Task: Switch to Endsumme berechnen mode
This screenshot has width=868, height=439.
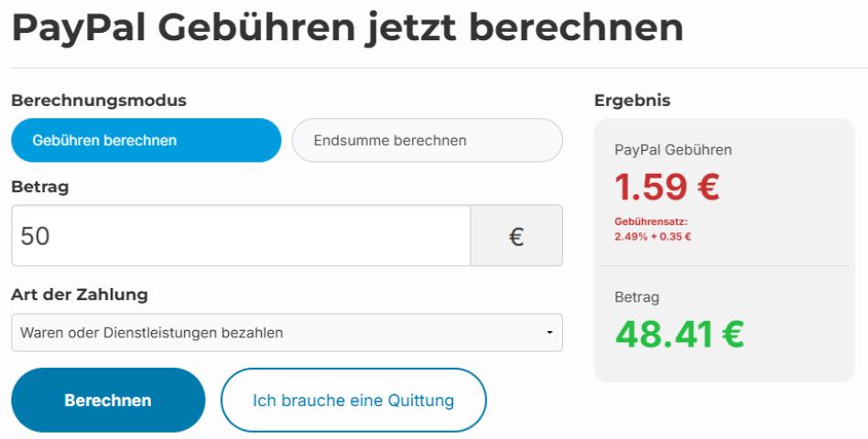Action: [x=427, y=141]
